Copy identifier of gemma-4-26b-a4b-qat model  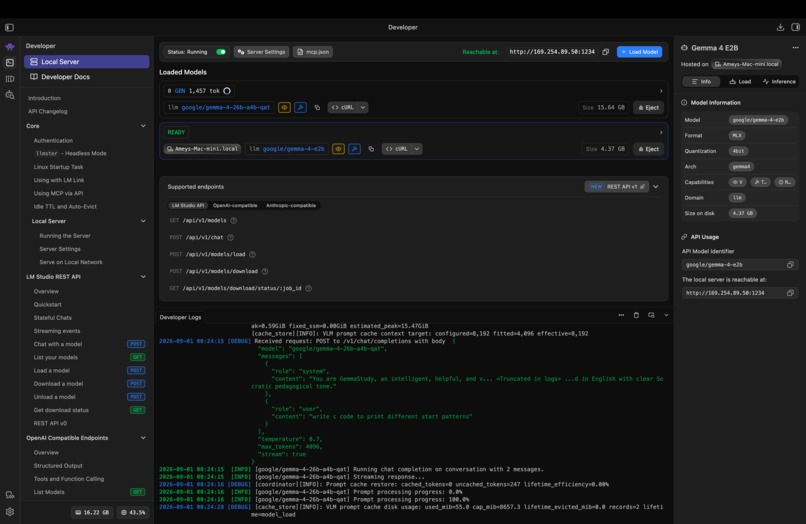tap(317, 107)
